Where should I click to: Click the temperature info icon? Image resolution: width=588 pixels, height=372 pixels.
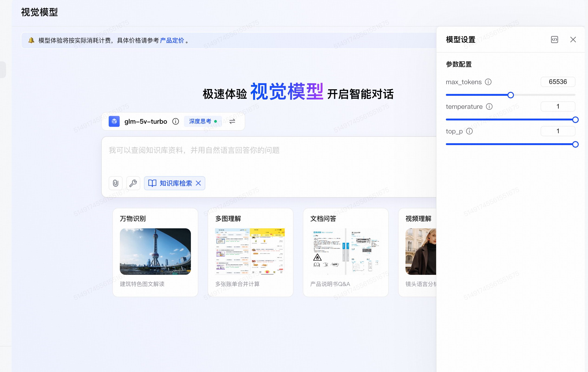489,106
